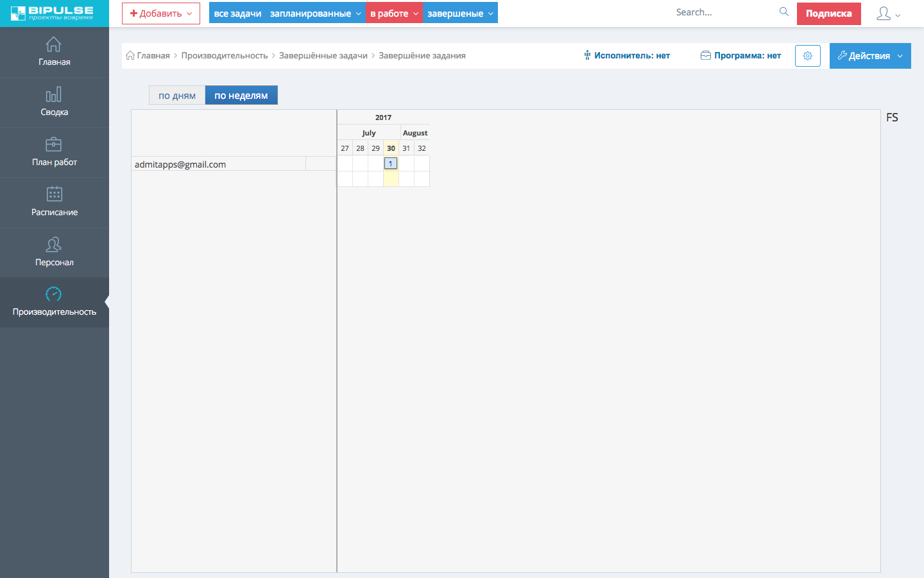Open the План работ briefcase icon

[x=54, y=144]
